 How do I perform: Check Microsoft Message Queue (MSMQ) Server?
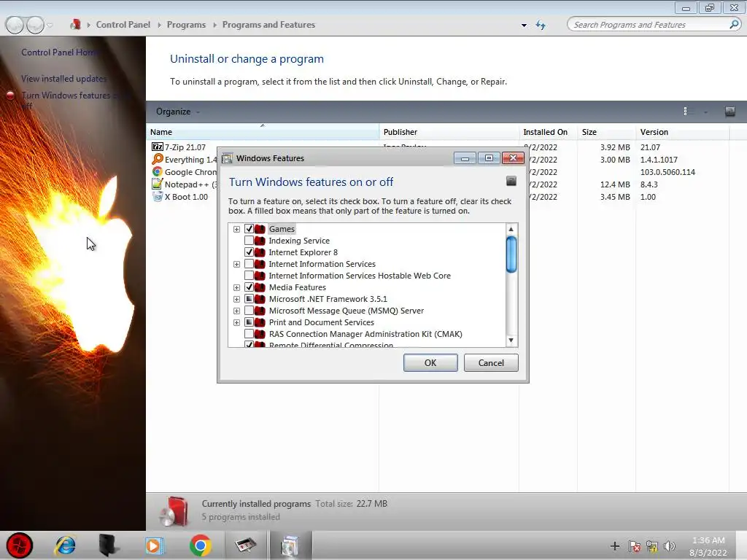[x=249, y=311]
